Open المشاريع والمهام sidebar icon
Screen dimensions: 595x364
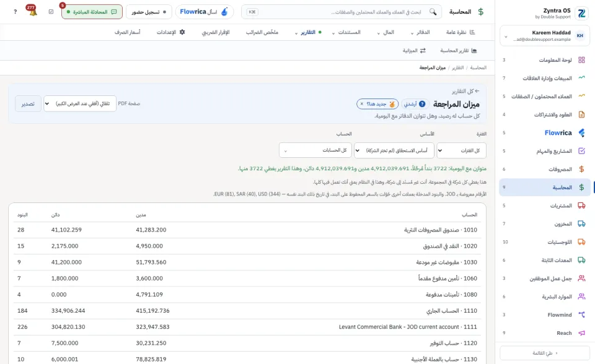[x=581, y=151]
